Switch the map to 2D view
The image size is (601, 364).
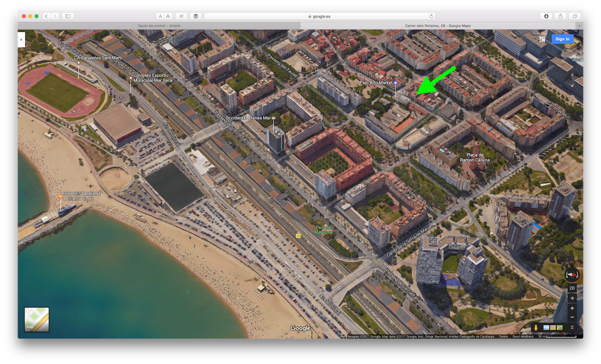572,288
